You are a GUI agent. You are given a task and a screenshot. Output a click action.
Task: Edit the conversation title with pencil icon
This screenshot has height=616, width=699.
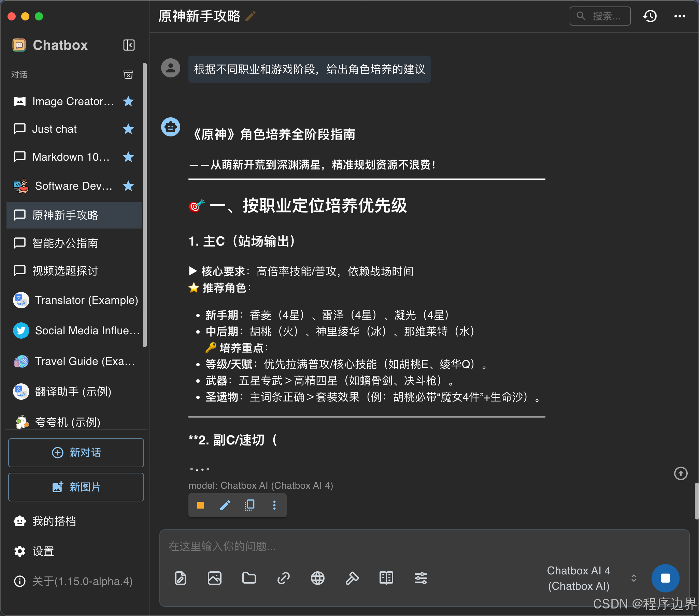250,16
